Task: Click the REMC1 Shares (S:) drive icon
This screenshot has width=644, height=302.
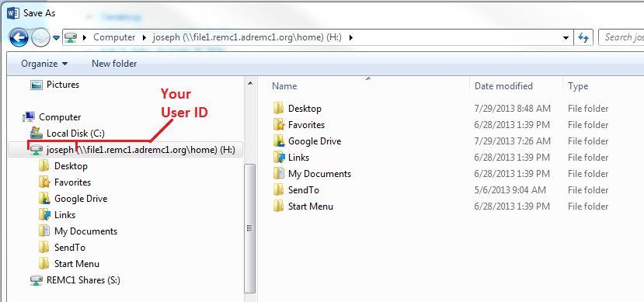Action: (x=37, y=280)
